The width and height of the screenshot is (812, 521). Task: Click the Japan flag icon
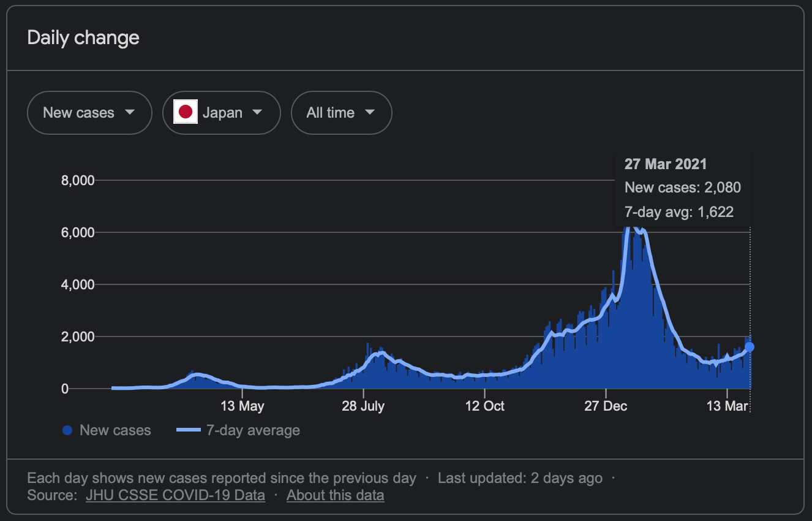click(x=186, y=112)
